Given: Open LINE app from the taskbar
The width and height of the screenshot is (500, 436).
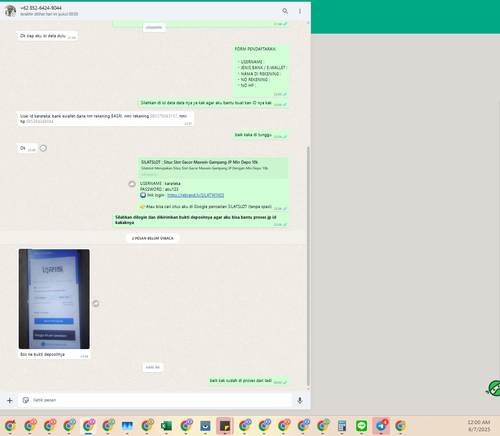Looking at the screenshot, I should coord(361,426).
